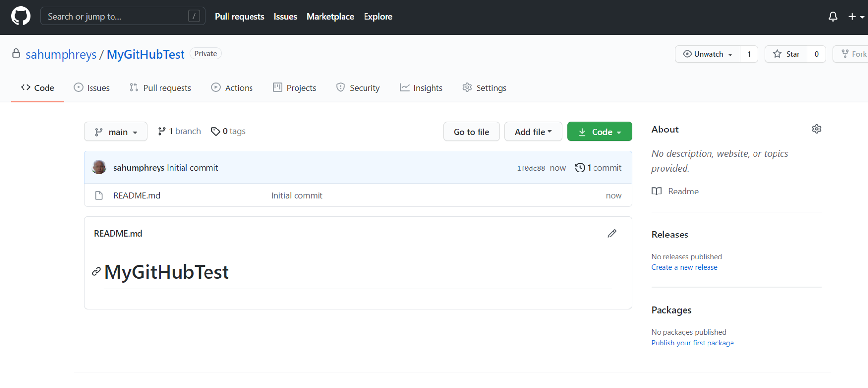Expand the Unwatch dropdown
Image resolution: width=868 pixels, height=388 pixels.
coord(708,54)
